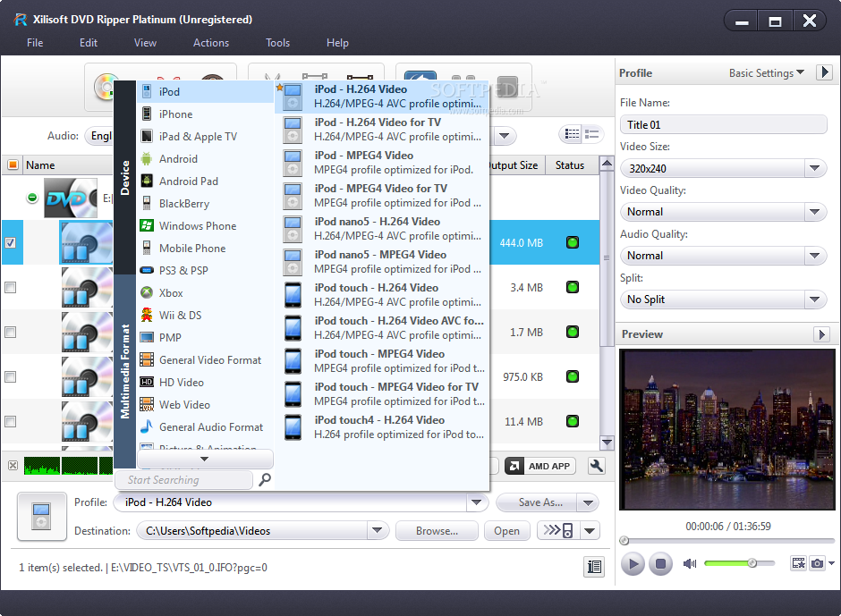Pick iPod touch - MPEG4 Video profile
841x616 pixels.
pyautogui.click(x=382, y=361)
